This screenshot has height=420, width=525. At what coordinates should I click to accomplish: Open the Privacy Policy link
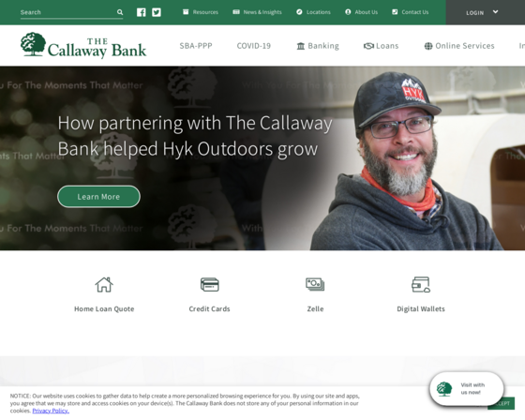(x=51, y=411)
